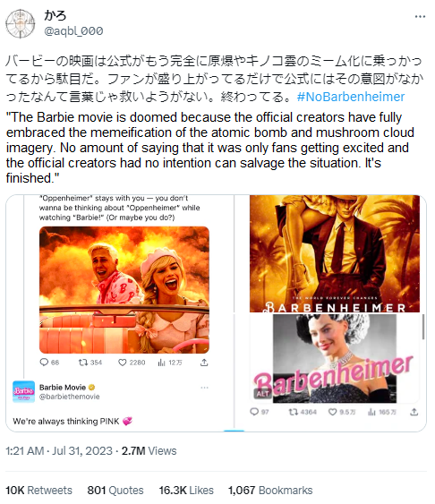View the 801 Quotes list
Screen dimensions: 435x504
115,491
